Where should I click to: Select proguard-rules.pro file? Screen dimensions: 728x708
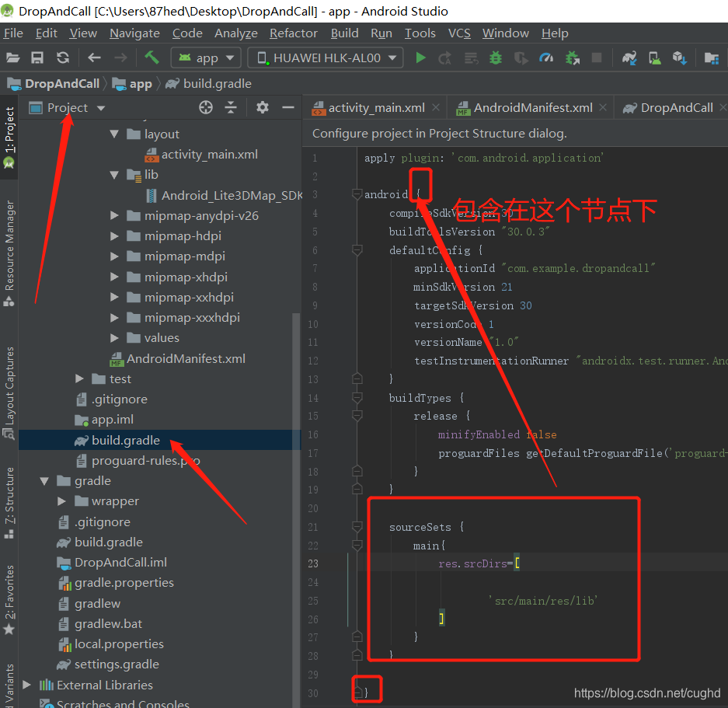point(145,460)
